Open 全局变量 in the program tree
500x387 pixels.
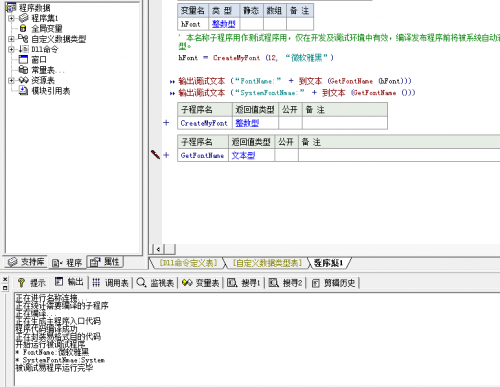coord(47,29)
